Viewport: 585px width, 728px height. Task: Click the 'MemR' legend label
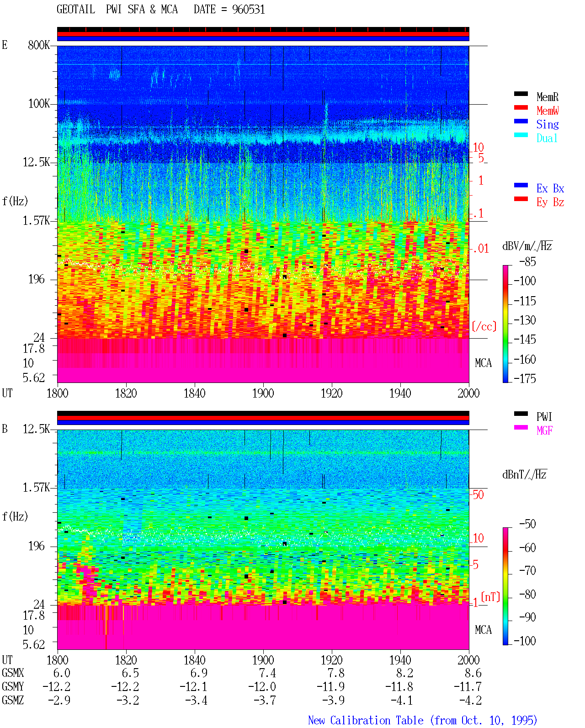click(x=548, y=97)
